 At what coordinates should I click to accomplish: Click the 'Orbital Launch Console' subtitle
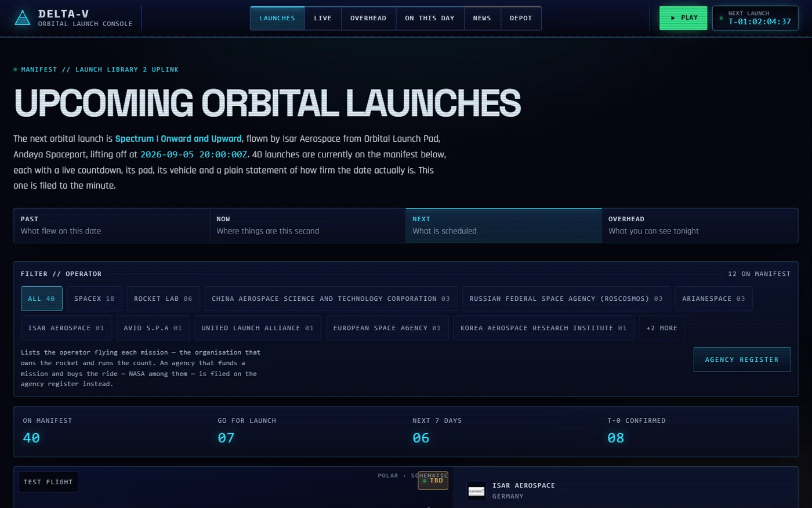click(85, 24)
